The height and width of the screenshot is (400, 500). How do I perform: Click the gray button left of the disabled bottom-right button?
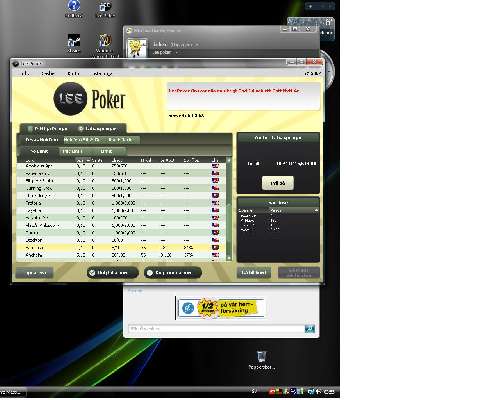[254, 273]
